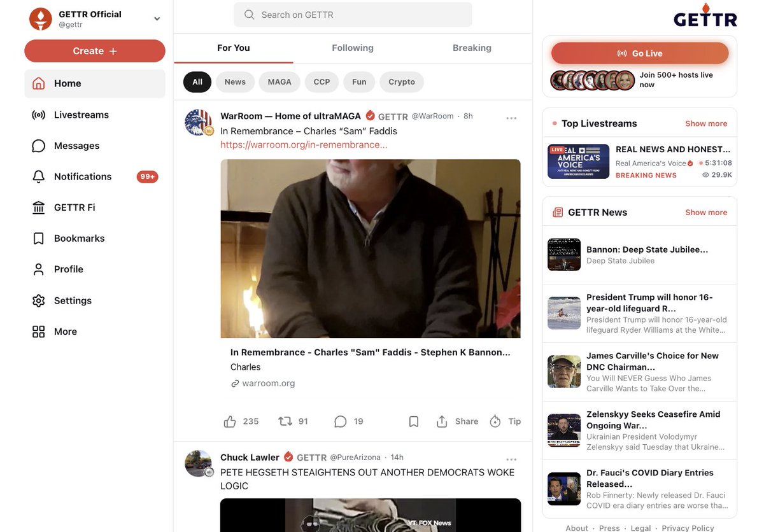Image resolution: width=764 pixels, height=532 pixels.
Task: Open the Charles Sam Faddis post image
Action: pyautogui.click(x=371, y=248)
